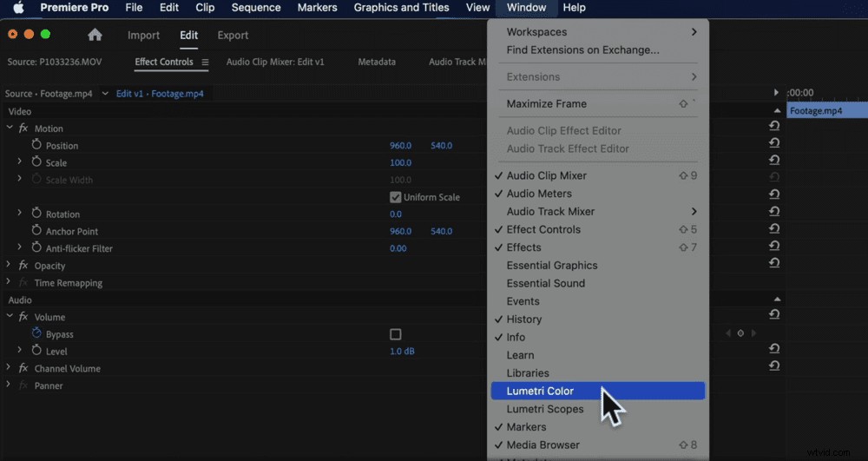Image resolution: width=868 pixels, height=461 pixels.
Task: Toggle Scale animation stopwatch
Action: tap(36, 162)
